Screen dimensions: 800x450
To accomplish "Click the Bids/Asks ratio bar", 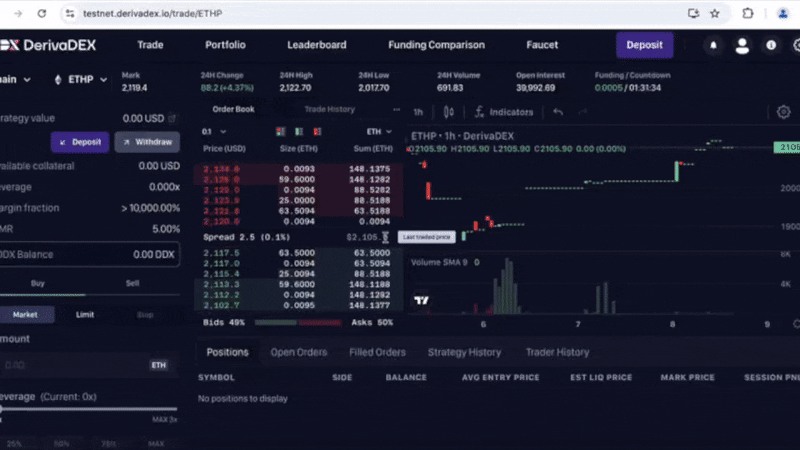I will pyautogui.click(x=298, y=322).
